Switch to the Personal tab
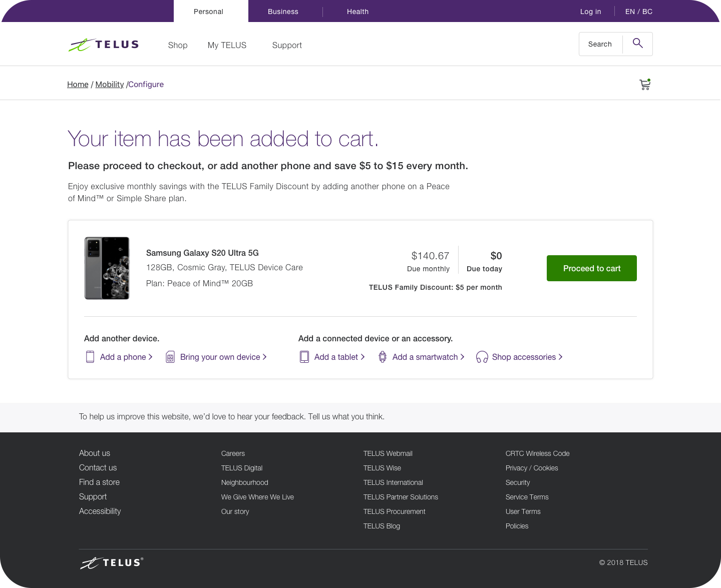Screen dimensions: 721x588 pyautogui.click(x=211, y=11)
